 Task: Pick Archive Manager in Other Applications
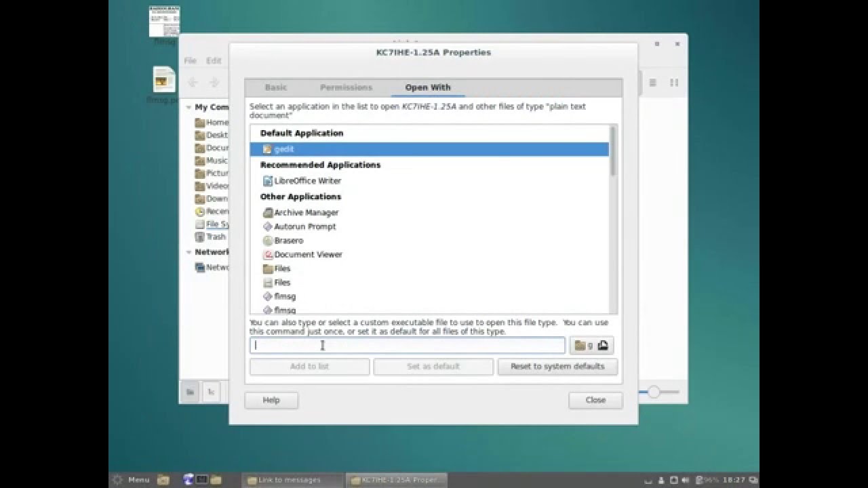(x=429, y=212)
